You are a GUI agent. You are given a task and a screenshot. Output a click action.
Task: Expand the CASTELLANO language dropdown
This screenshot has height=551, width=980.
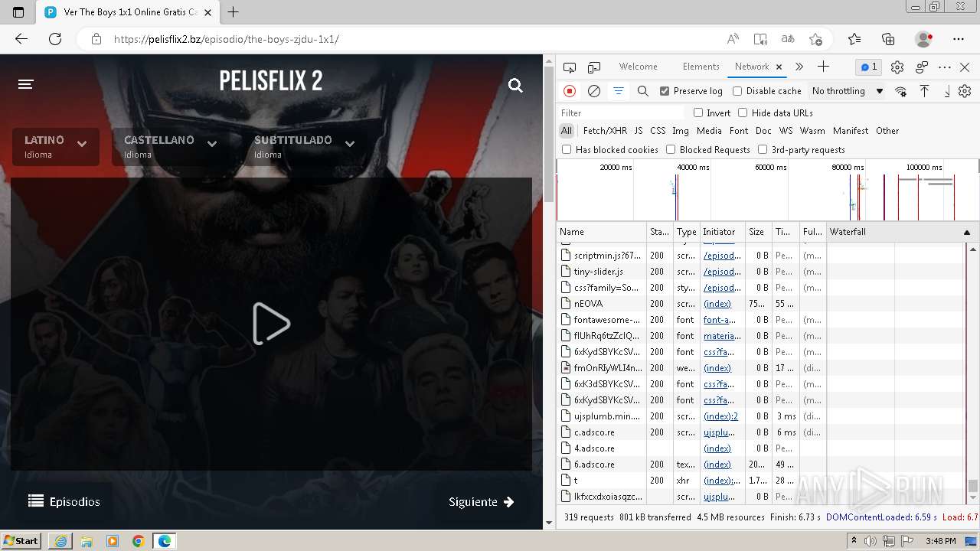(x=170, y=146)
